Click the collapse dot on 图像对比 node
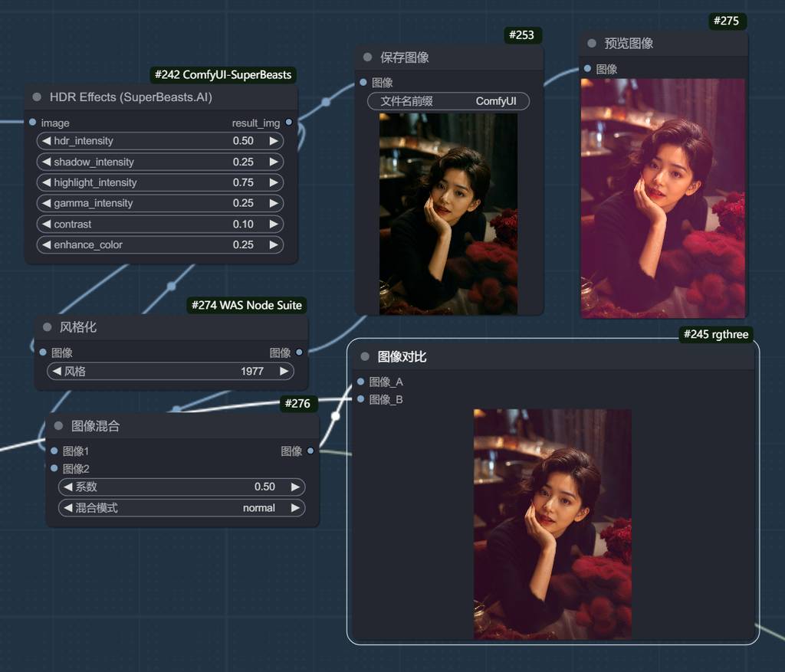The width and height of the screenshot is (785, 672). [x=365, y=357]
